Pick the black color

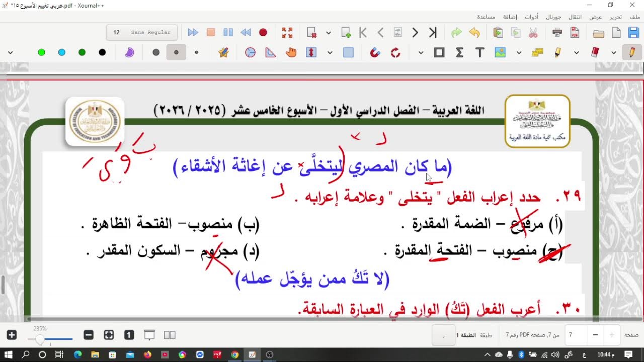(x=102, y=52)
